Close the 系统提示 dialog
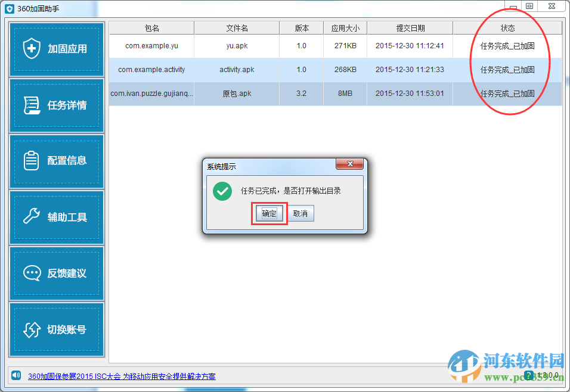The image size is (570, 392). coord(350,165)
